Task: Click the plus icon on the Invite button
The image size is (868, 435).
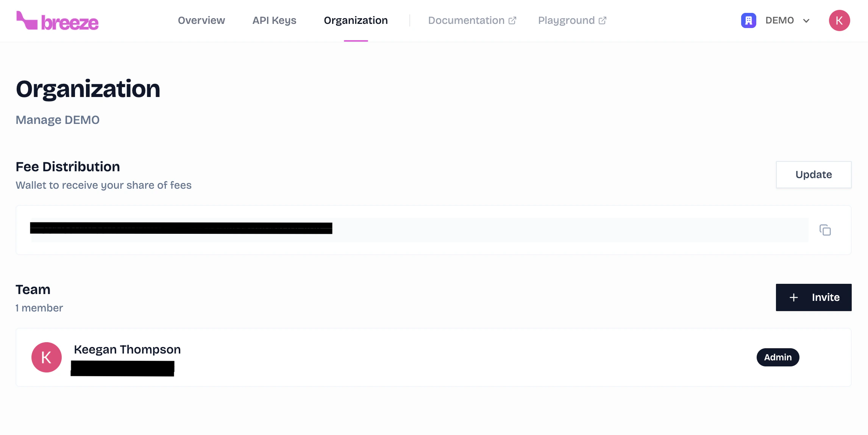Action: [x=794, y=297]
